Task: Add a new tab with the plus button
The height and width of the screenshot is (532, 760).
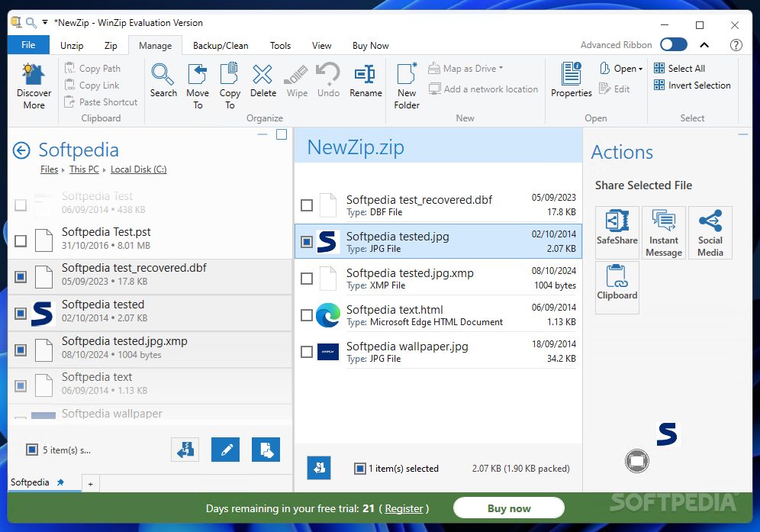Action: (x=90, y=483)
